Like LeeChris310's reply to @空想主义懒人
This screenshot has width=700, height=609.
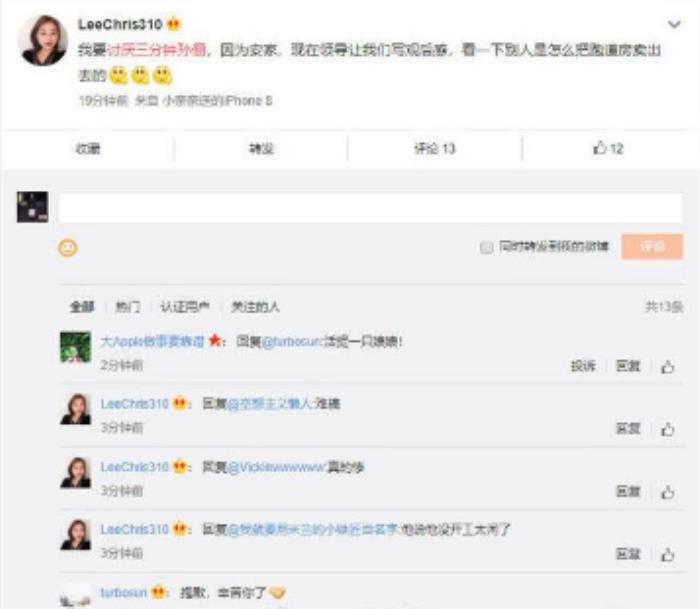pyautogui.click(x=668, y=429)
